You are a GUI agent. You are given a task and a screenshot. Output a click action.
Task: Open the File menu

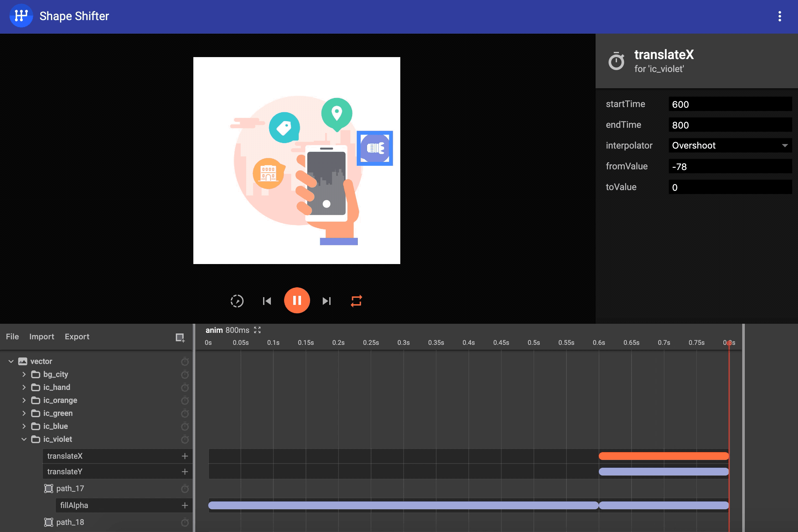pos(13,337)
